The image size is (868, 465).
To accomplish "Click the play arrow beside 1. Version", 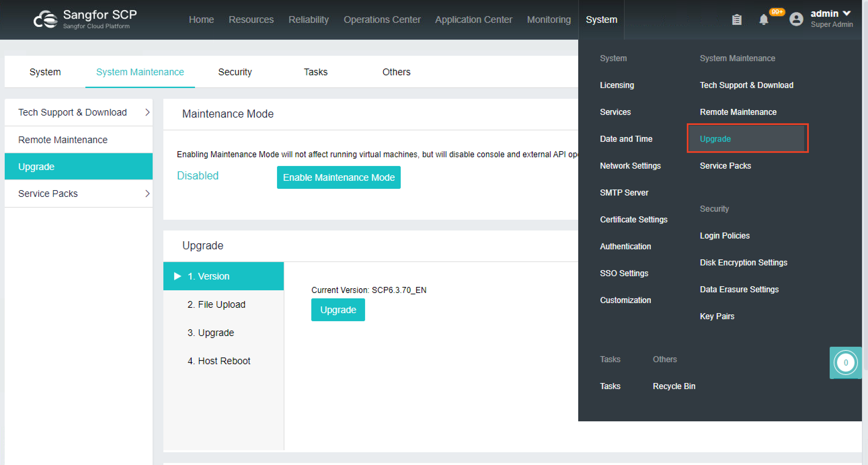I will pos(177,276).
